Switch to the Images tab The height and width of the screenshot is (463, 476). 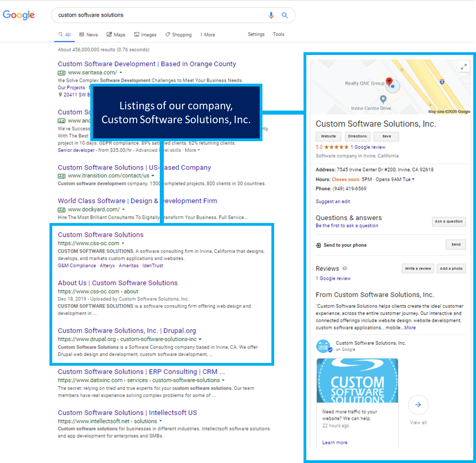[145, 35]
